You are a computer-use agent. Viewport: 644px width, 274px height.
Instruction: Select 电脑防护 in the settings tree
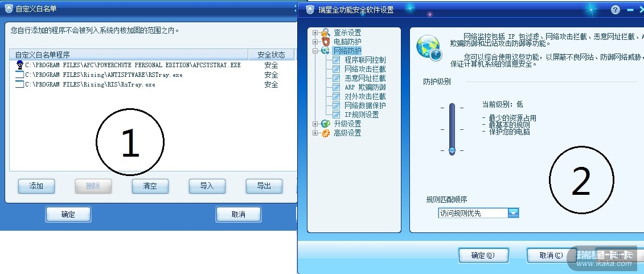point(347,42)
